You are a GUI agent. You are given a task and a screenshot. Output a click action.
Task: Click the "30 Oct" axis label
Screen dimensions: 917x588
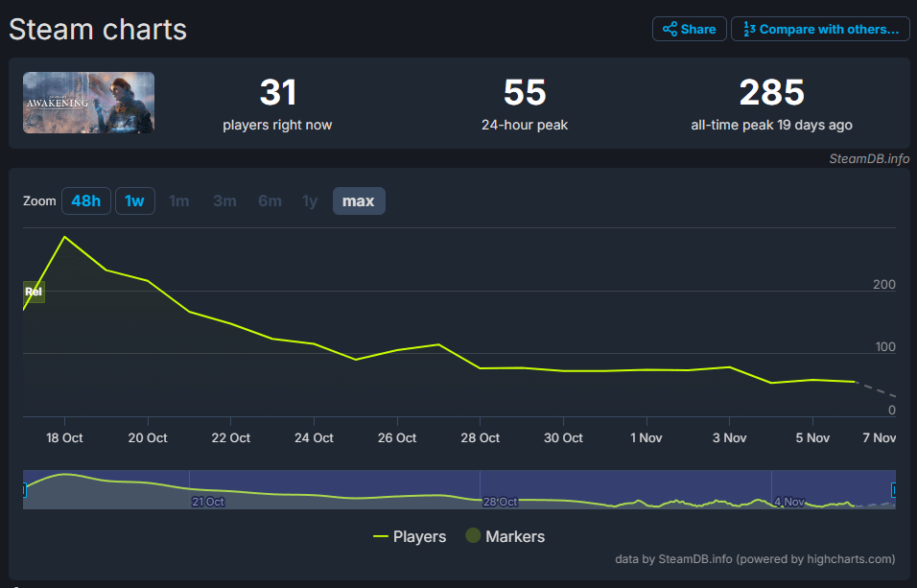(563, 437)
